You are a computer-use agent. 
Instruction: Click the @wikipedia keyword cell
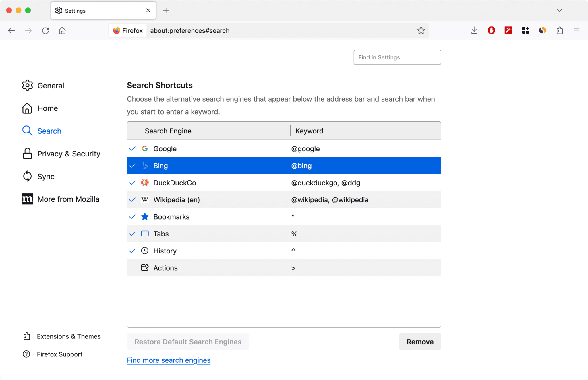[x=330, y=200]
